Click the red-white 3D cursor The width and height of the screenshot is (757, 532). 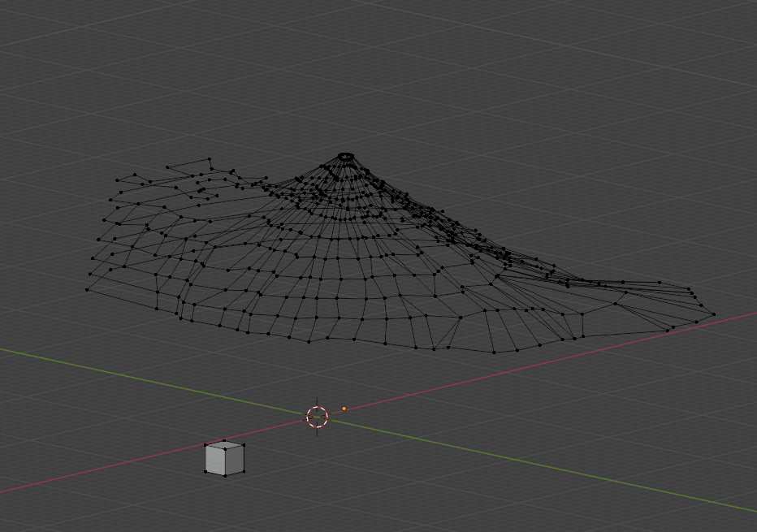click(x=317, y=417)
